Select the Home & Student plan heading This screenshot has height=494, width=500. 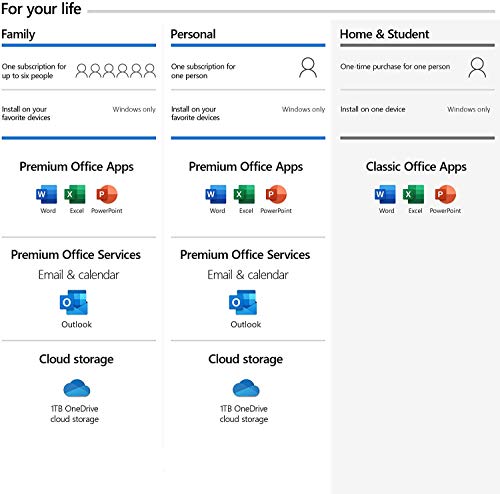384,34
